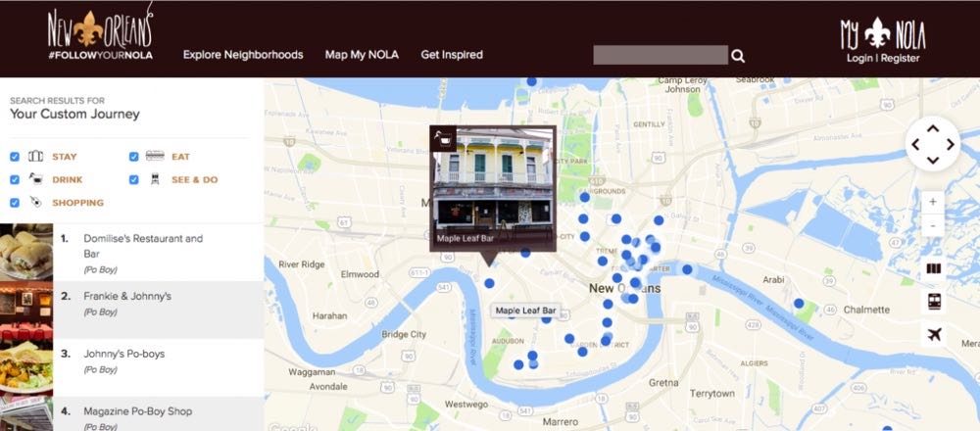
Task: Click the map pin near Chalmette
Action: (799, 303)
